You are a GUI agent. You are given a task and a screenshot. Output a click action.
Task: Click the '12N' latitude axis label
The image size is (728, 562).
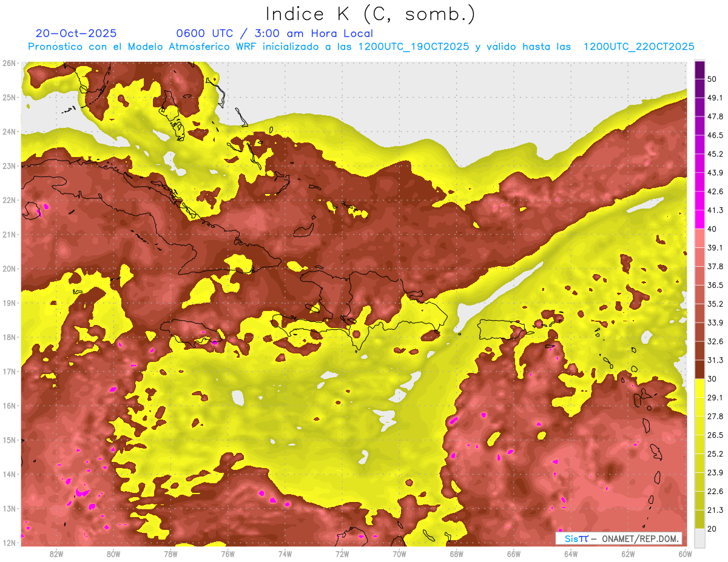(9, 543)
